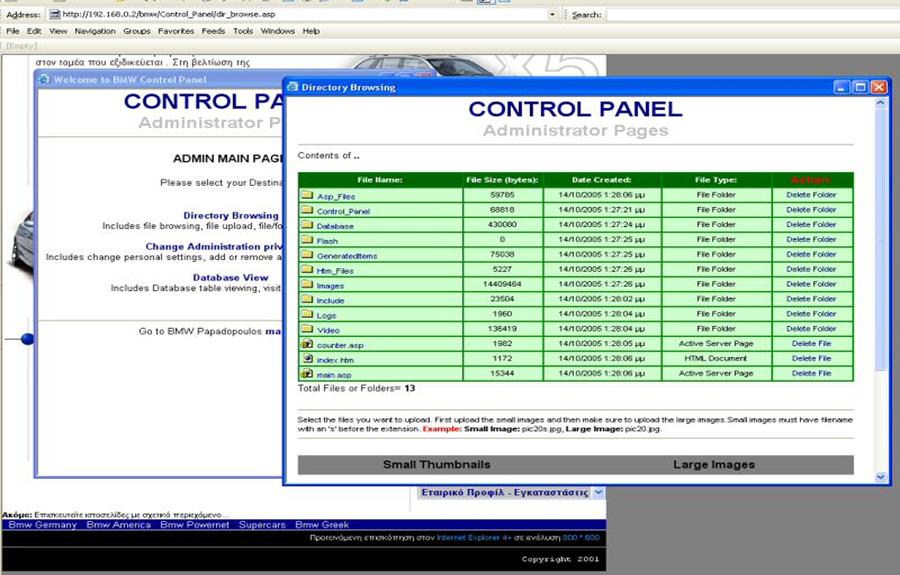Click the Large Images header
Screen dimensions: 900x575
click(x=714, y=465)
